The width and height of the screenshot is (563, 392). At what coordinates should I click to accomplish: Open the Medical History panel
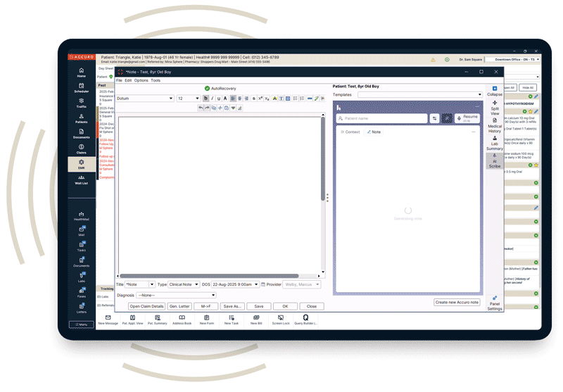495,125
